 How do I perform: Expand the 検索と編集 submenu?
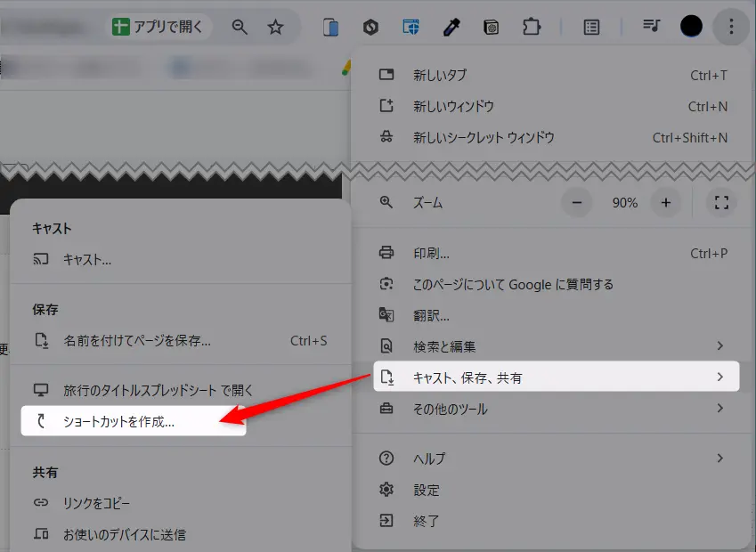coord(552,346)
